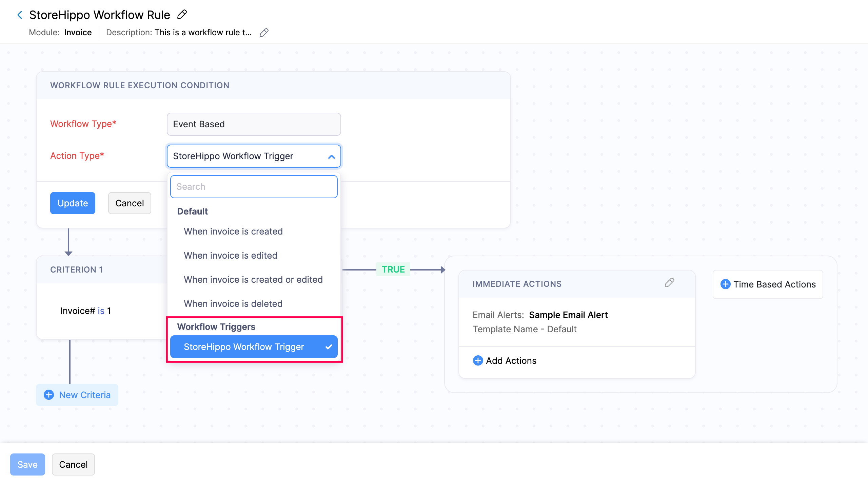The width and height of the screenshot is (868, 484).
Task: Edit the workflow rule name with the pencil icon
Action: pyautogui.click(x=182, y=14)
